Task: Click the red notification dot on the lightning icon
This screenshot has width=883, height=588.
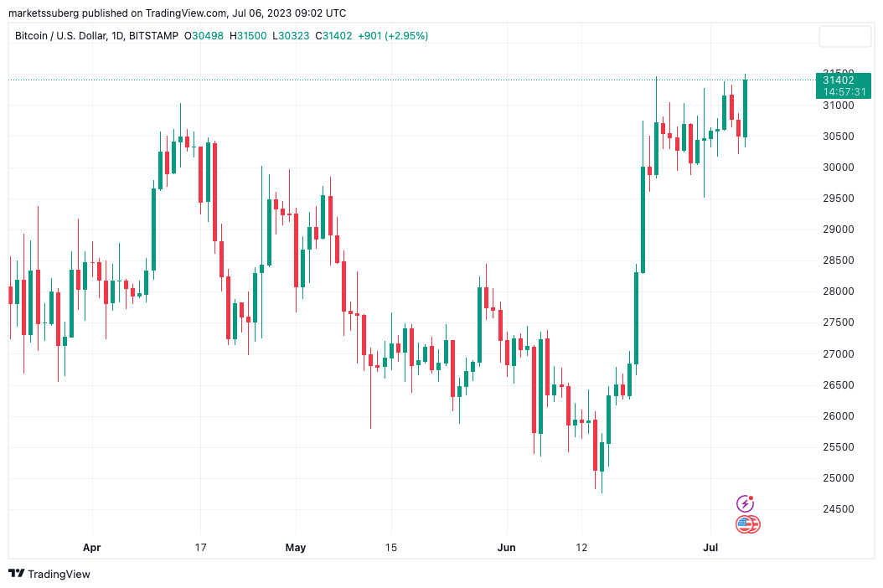Action: 751,496
